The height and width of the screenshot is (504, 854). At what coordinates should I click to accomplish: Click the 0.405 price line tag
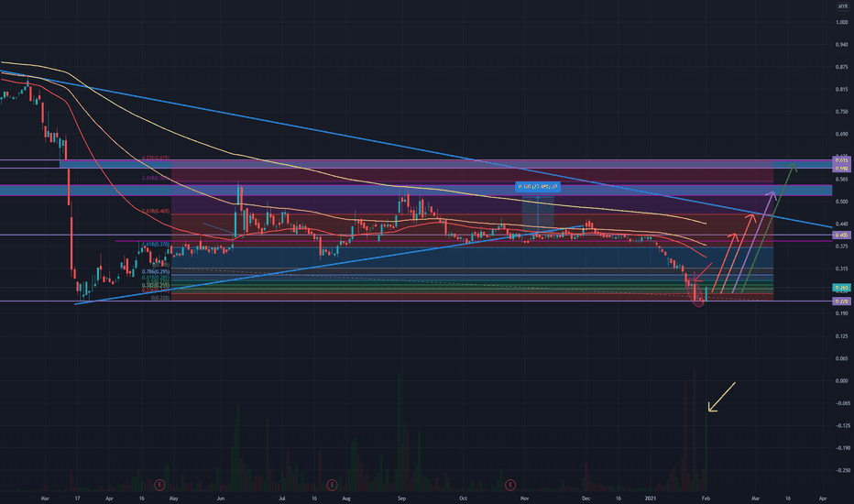point(841,235)
